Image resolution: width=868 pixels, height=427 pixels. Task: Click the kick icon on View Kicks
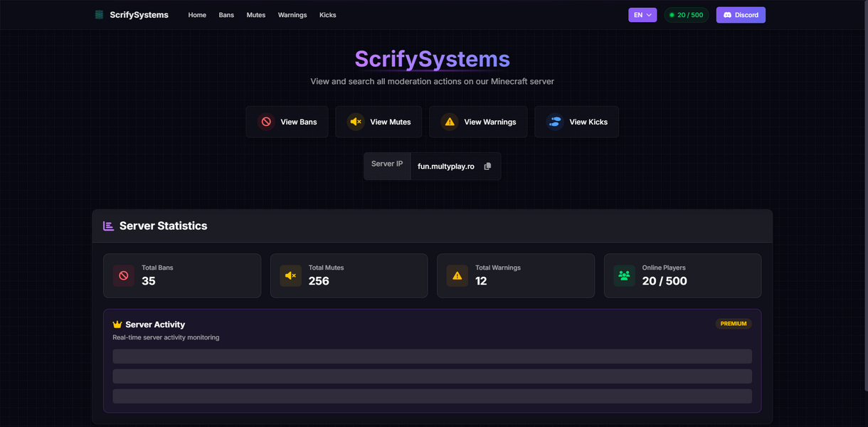tap(555, 122)
